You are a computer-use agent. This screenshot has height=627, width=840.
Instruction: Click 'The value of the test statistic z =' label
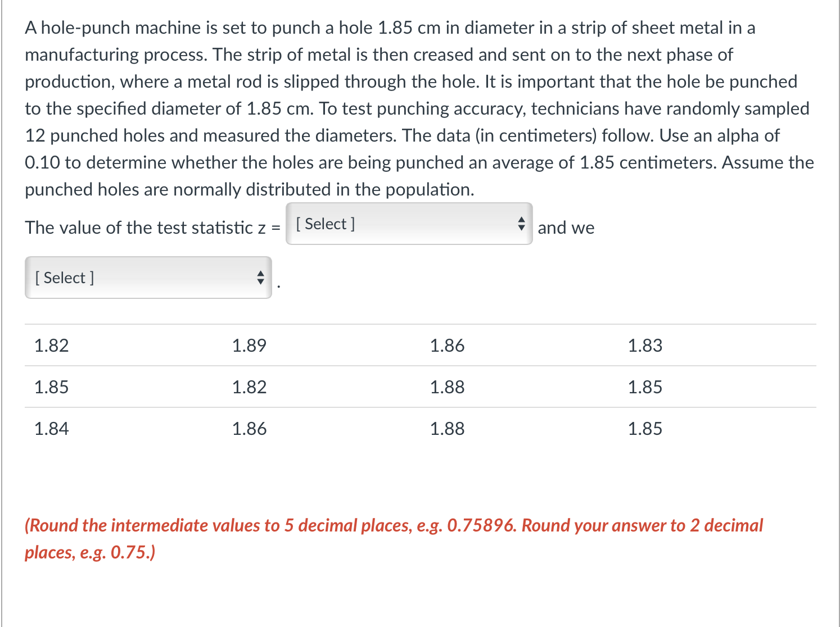151,228
